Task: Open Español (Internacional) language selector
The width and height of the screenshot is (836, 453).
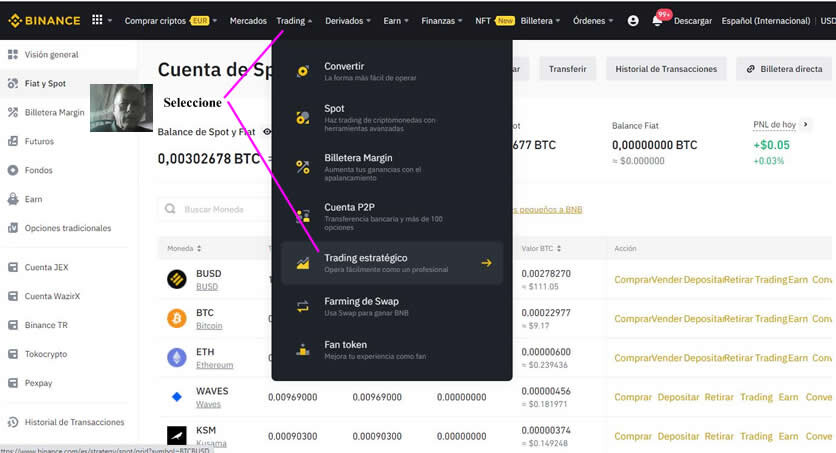Action: [x=766, y=21]
